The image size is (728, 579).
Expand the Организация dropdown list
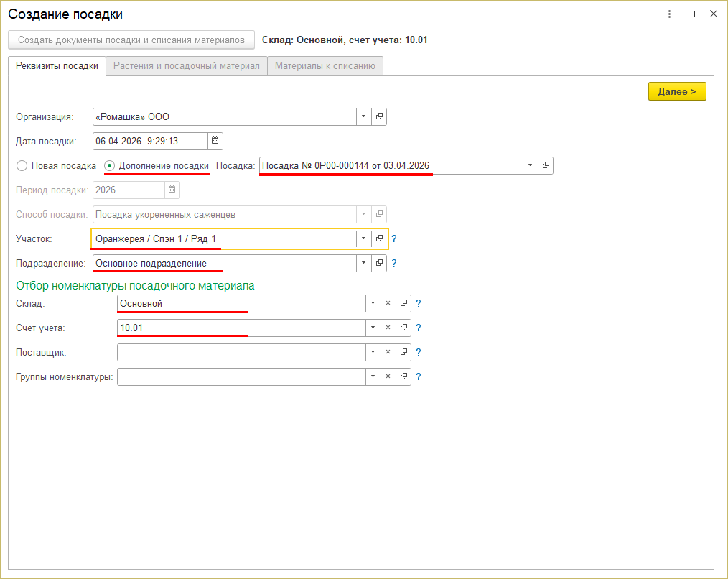[x=363, y=116]
